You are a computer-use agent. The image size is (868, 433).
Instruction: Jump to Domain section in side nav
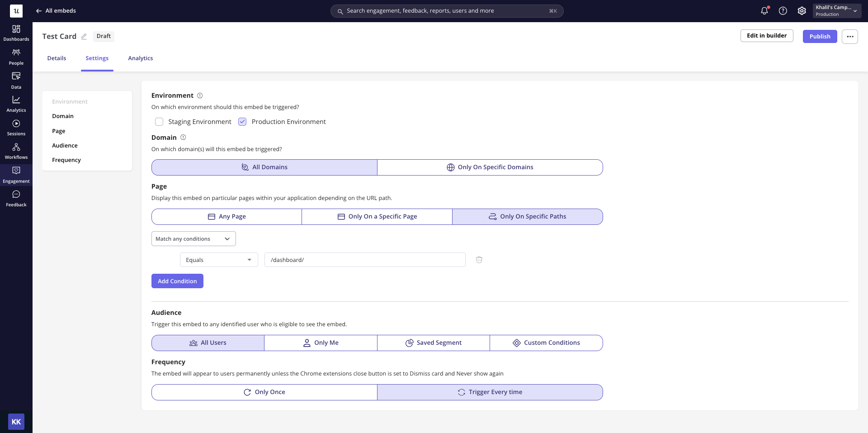click(63, 116)
